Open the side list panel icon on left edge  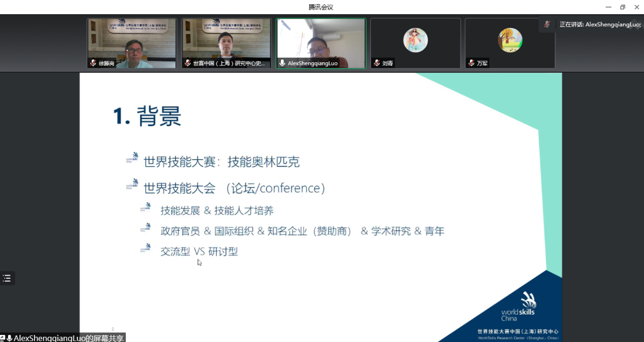coord(7,278)
